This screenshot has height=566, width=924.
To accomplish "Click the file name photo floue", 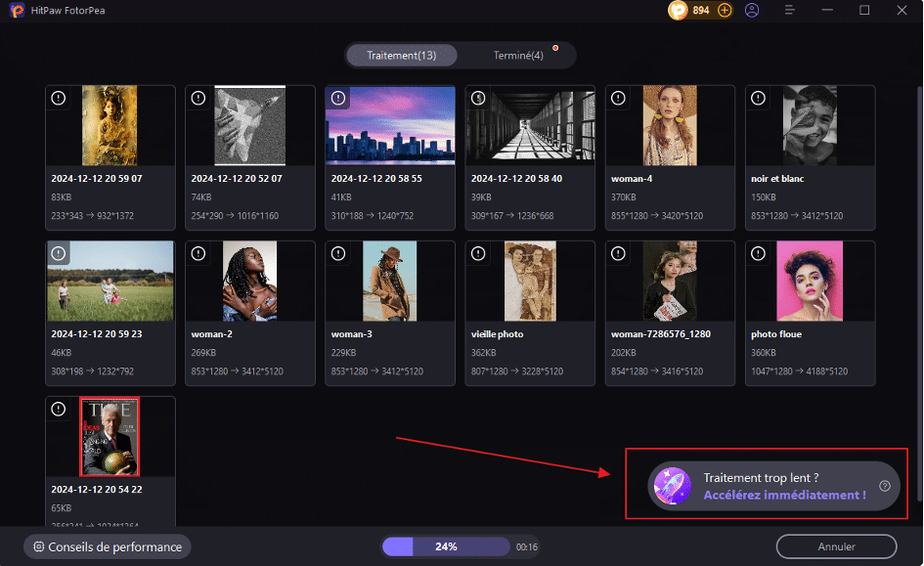I will [x=776, y=334].
